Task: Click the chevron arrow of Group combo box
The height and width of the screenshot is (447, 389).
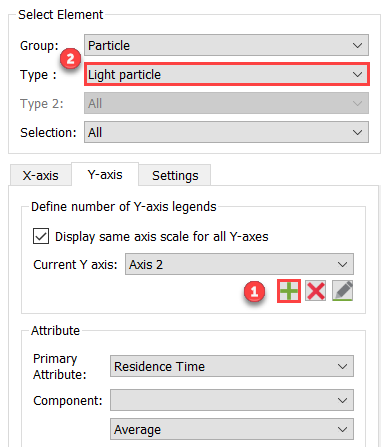Action: (357, 45)
